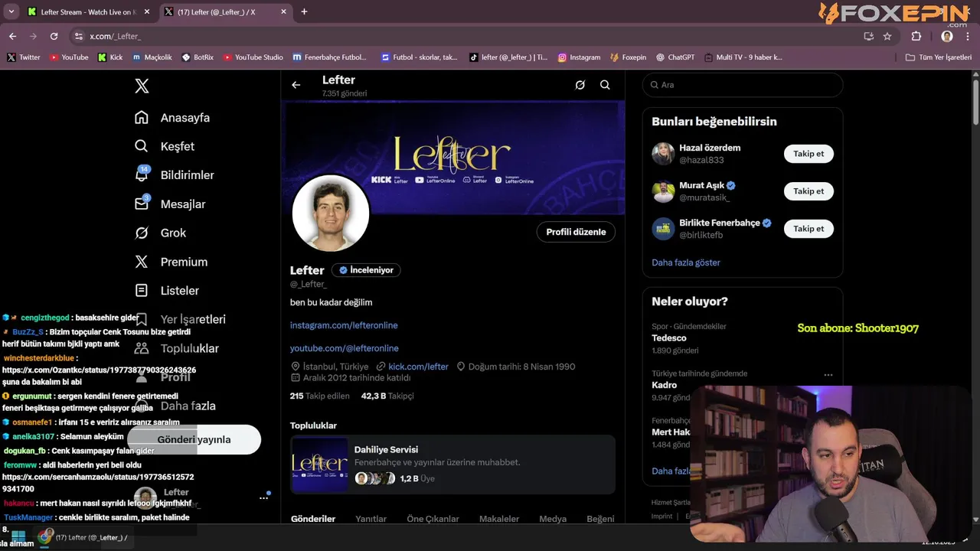The height and width of the screenshot is (551, 980).
Task: Click the search icon in profile header
Action: tap(605, 85)
